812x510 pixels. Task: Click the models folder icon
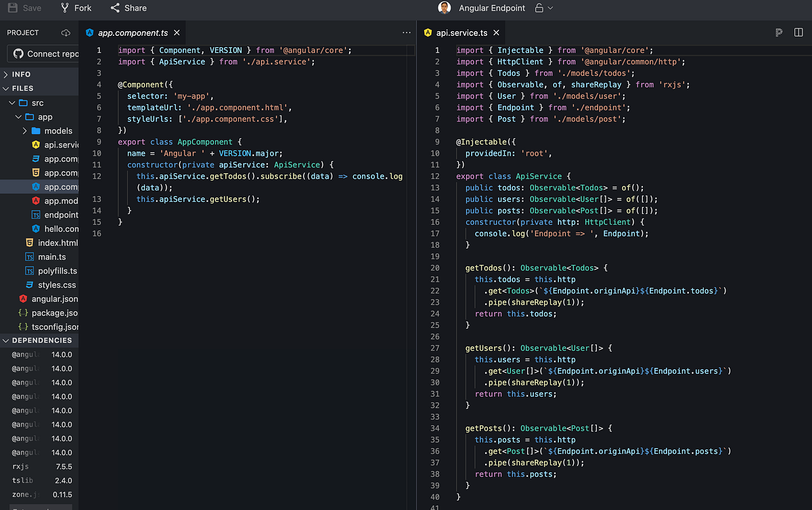point(36,131)
